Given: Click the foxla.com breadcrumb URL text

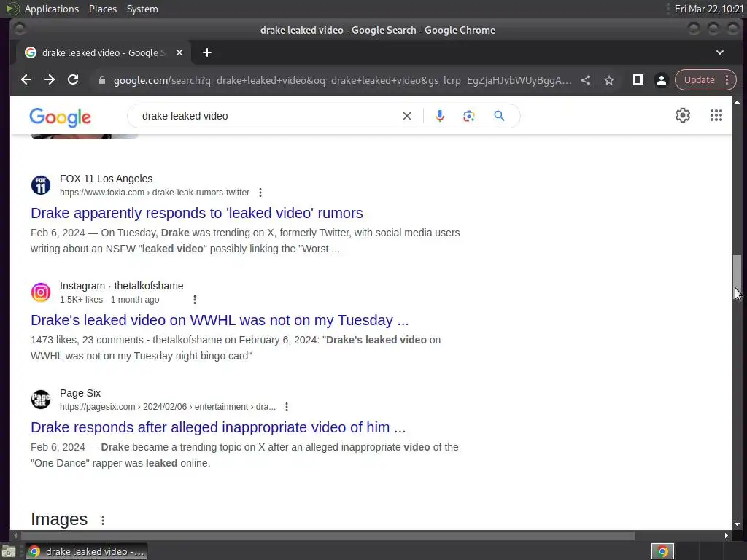Looking at the screenshot, I should 155,192.
